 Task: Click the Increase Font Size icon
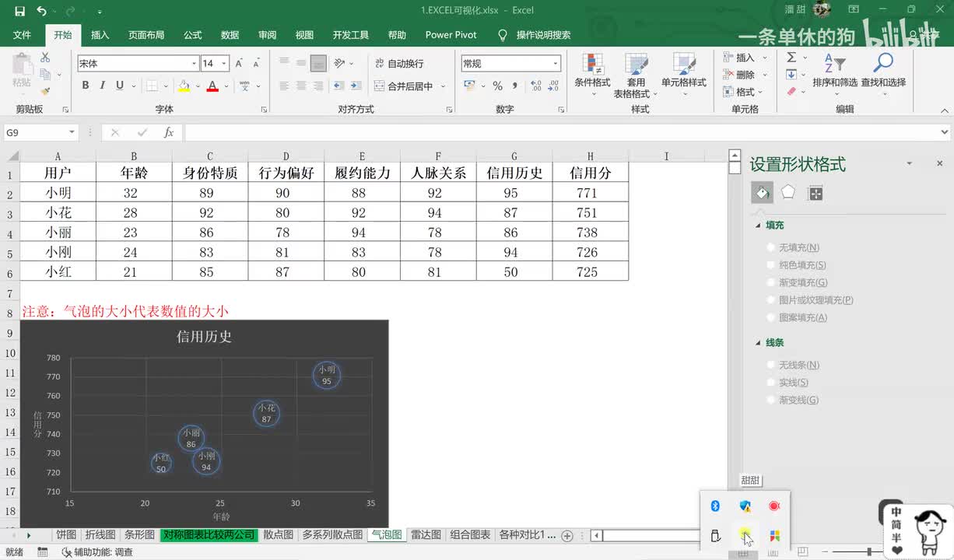tap(239, 63)
